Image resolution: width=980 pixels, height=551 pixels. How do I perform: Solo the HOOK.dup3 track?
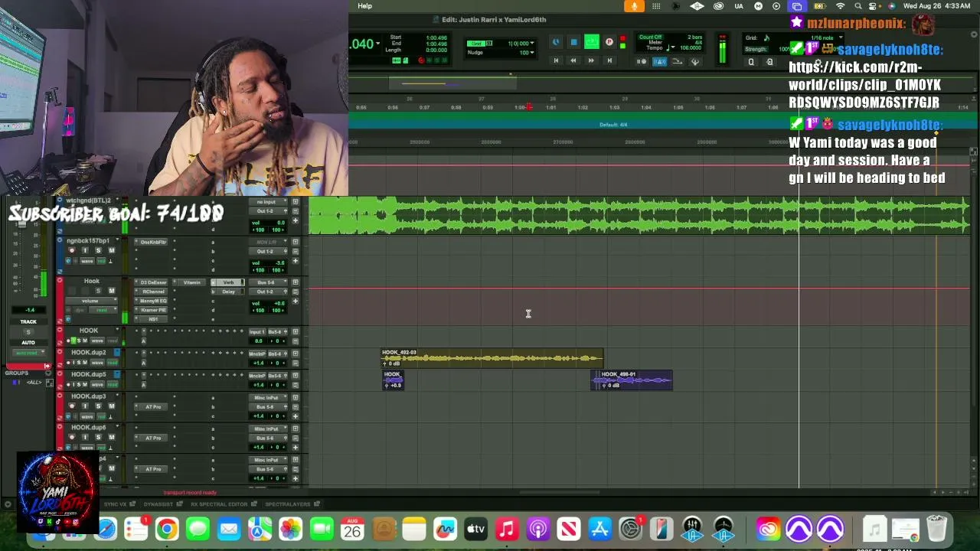pos(98,406)
